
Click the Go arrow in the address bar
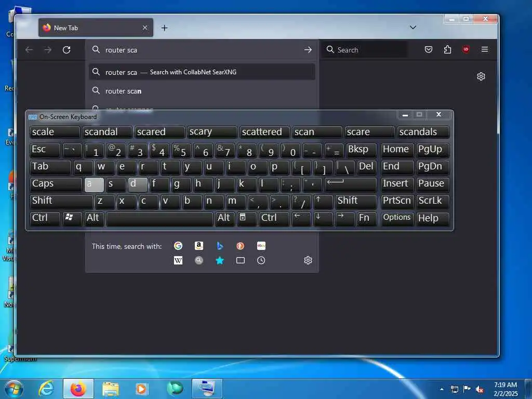click(x=308, y=50)
